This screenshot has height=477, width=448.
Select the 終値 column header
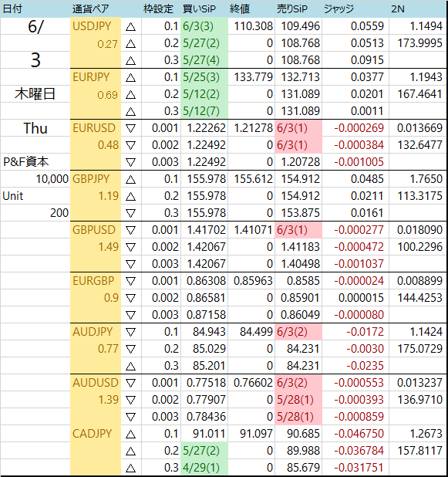240,8
